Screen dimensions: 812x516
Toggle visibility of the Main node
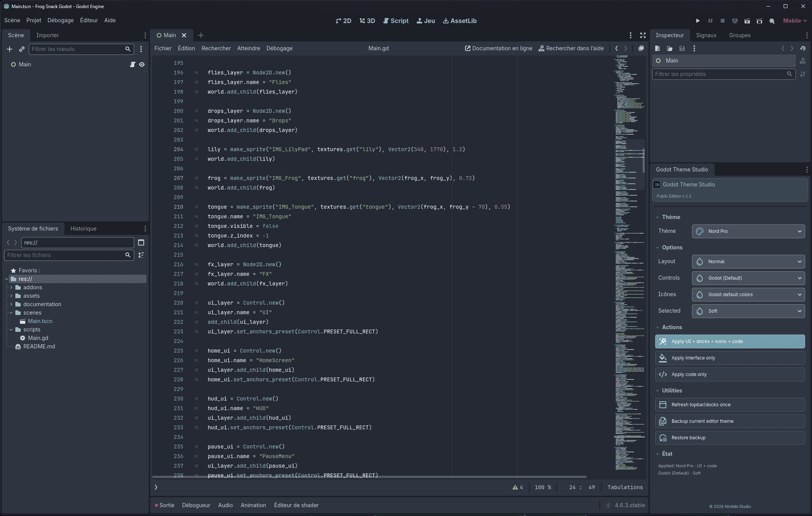(142, 64)
